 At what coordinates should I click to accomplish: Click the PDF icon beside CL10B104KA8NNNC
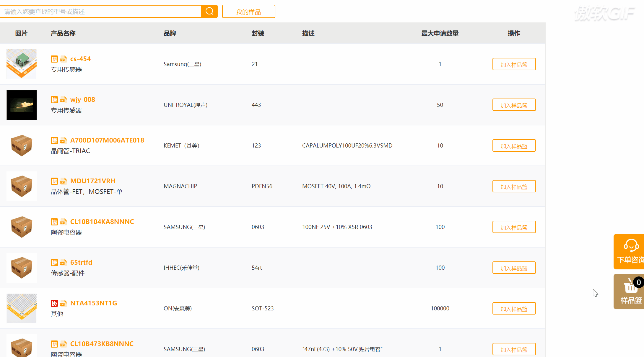pos(63,222)
